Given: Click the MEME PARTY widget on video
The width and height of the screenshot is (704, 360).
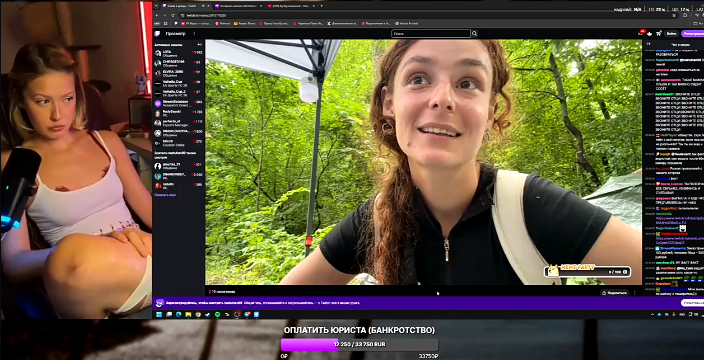Looking at the screenshot, I should click(587, 271).
